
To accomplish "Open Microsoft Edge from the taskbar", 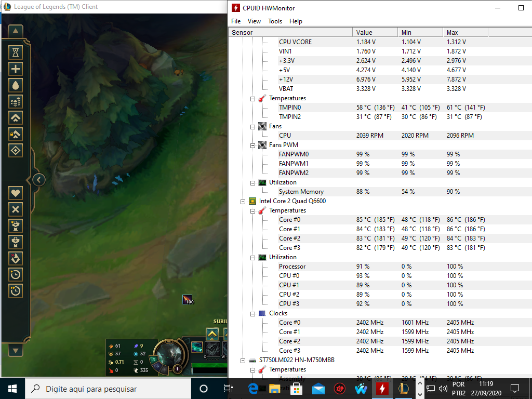I will 253,389.
